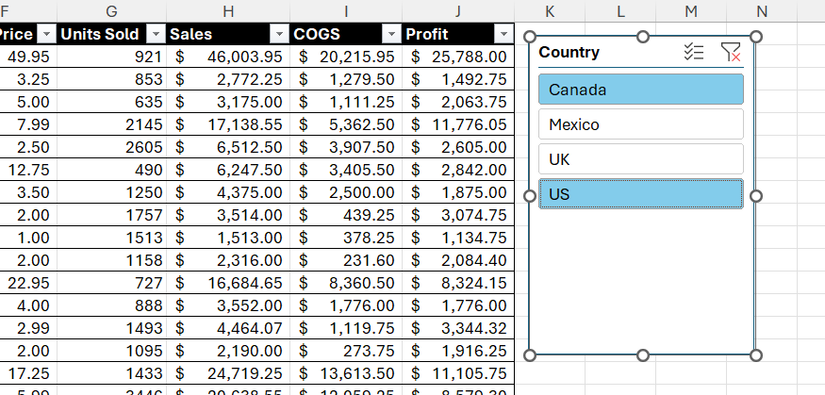Select Sales cell 4,464.07
The height and width of the screenshot is (395, 825).
[x=228, y=328]
